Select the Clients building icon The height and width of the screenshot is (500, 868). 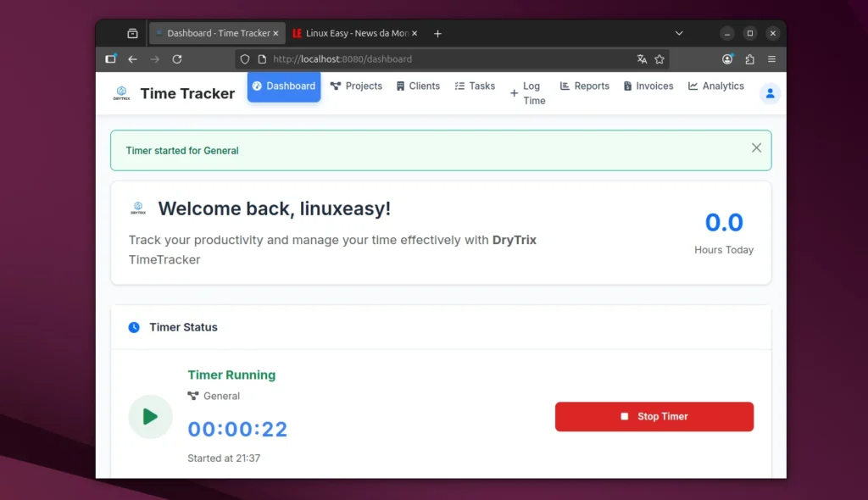(x=399, y=86)
